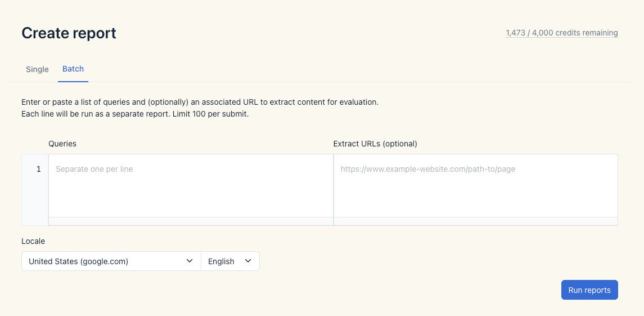Click the horizontal scrollbar under Queries box
644x316 pixels.
pyautogui.click(x=191, y=221)
